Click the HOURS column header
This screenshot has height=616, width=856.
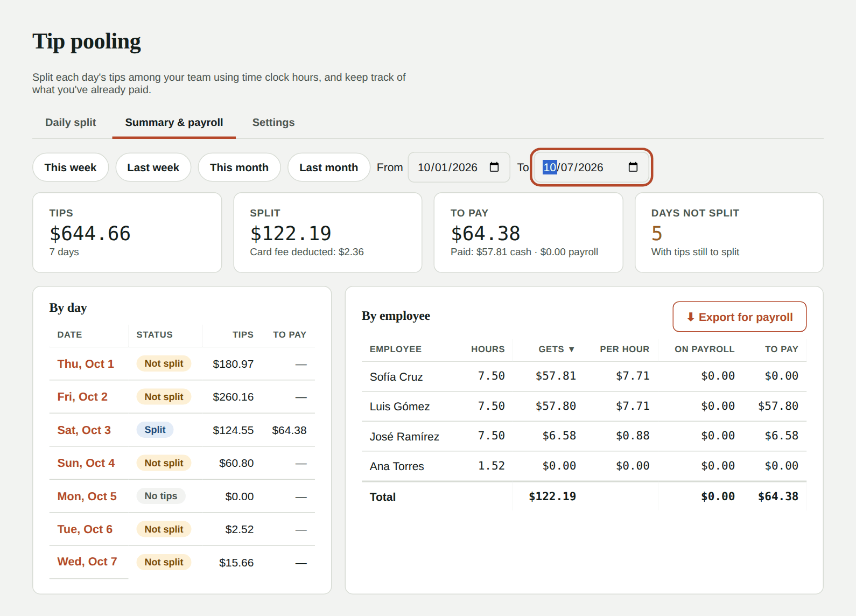[488, 349]
